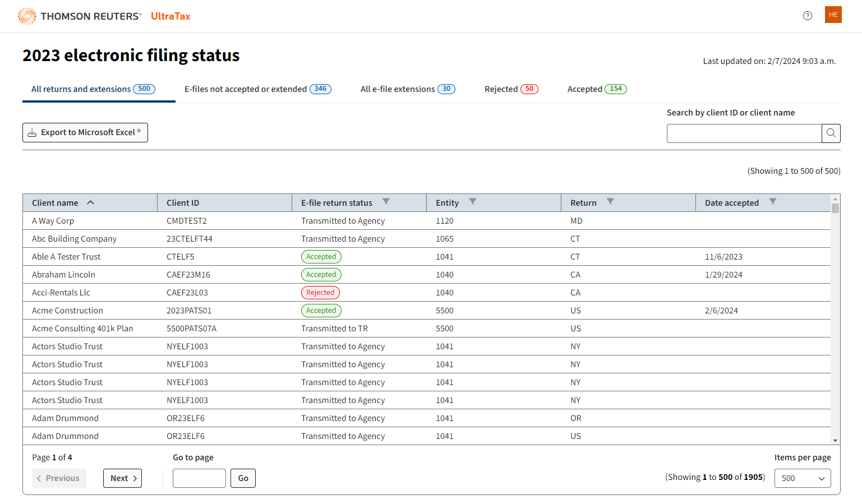Click the Return column filter icon

[x=610, y=202]
